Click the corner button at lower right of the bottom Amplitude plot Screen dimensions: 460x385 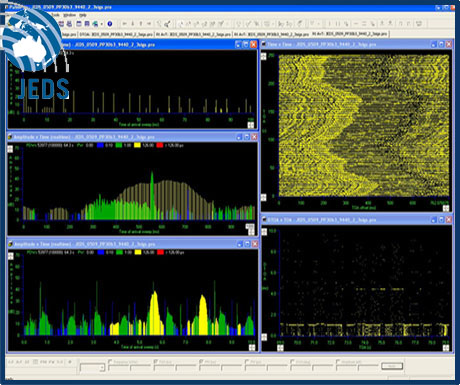coord(252,348)
